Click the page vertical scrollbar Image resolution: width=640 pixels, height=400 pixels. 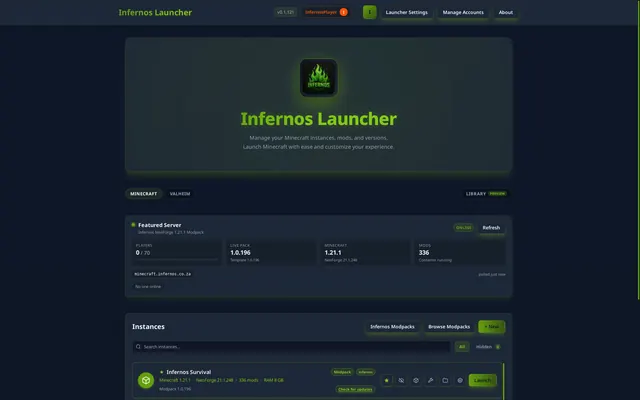pos(638,150)
